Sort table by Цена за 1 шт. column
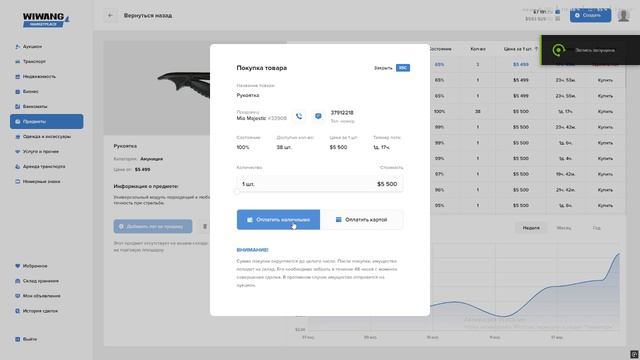This screenshot has width=640, height=360. (x=520, y=49)
